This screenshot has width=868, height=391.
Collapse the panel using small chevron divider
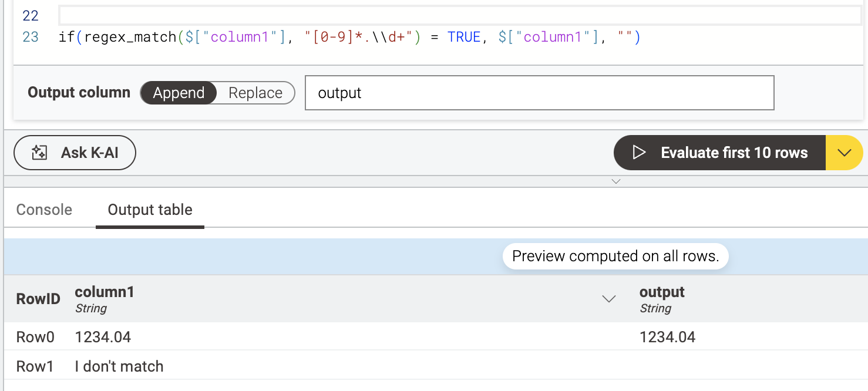click(615, 181)
